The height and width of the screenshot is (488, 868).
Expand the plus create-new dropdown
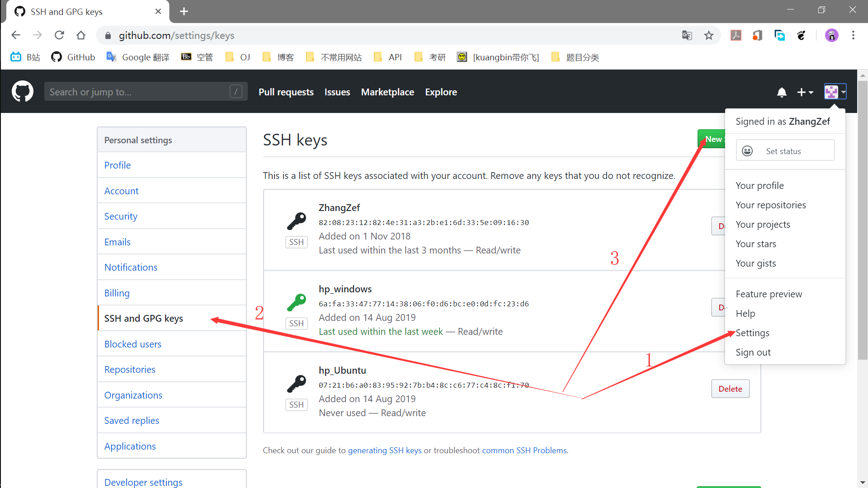coord(805,92)
